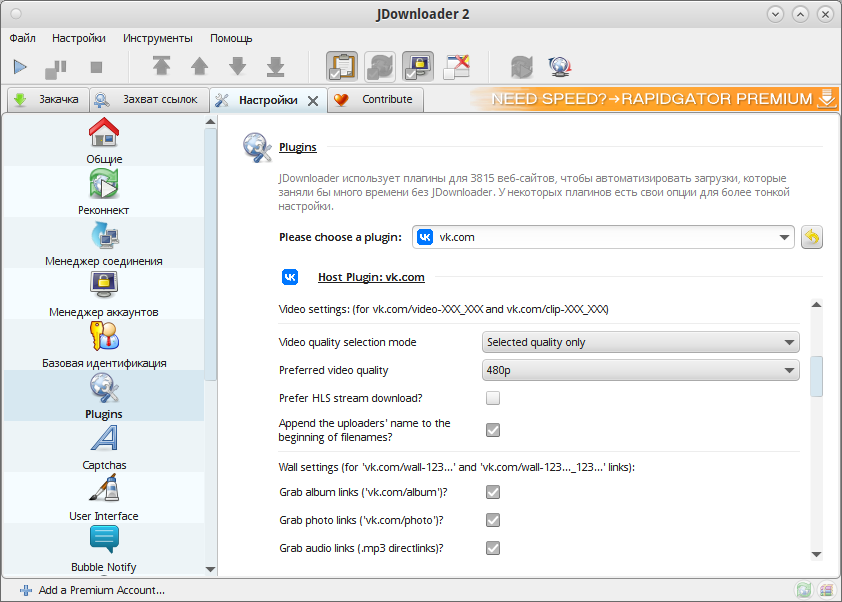Move selection to top with the bar-arrow icon
The image size is (842, 602).
[161, 66]
